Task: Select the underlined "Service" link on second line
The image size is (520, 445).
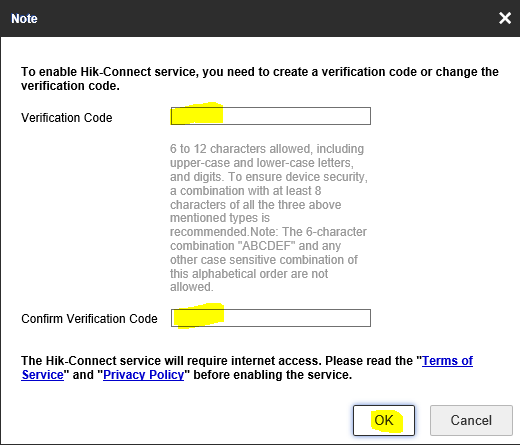Action: (x=42, y=375)
